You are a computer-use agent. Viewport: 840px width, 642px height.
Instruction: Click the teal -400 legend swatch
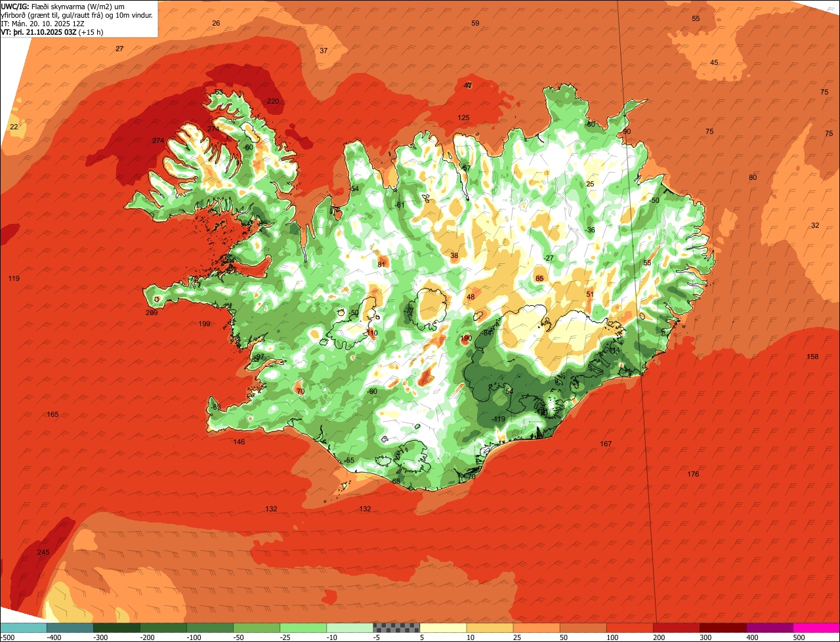click(x=70, y=628)
